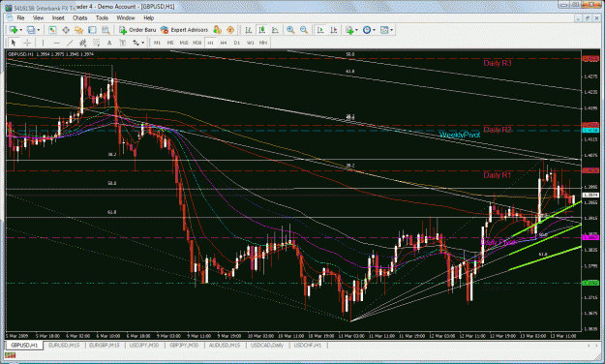Image resolution: width=605 pixels, height=364 pixels.
Task: Expand the Indicators dropdown arrow
Action: click(x=356, y=30)
